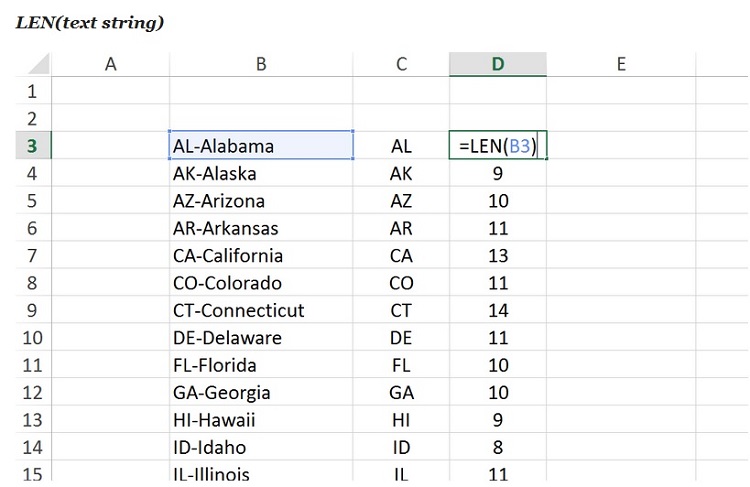
Task: Select the AL-Alabama cell
Action: coord(260,146)
